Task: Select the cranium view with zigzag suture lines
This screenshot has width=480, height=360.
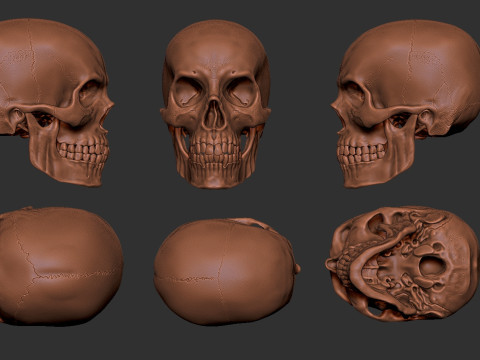Action: [x=61, y=265]
